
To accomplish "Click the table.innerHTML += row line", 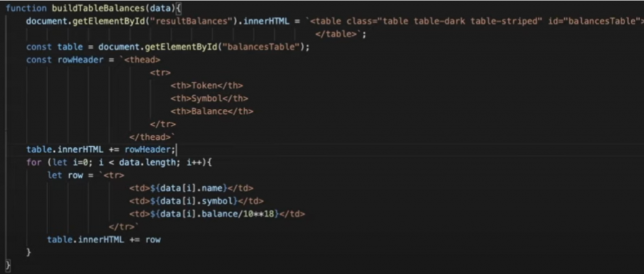I will pyautogui.click(x=104, y=239).
